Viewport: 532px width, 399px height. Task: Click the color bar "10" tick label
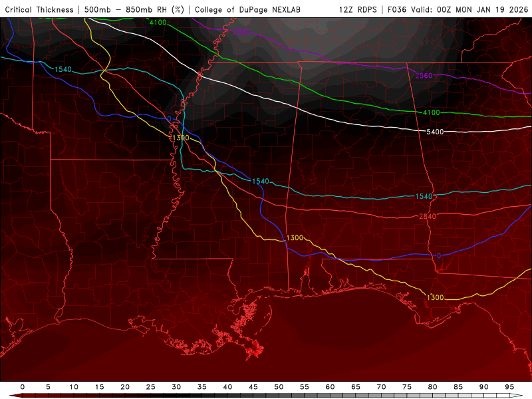tap(74, 387)
